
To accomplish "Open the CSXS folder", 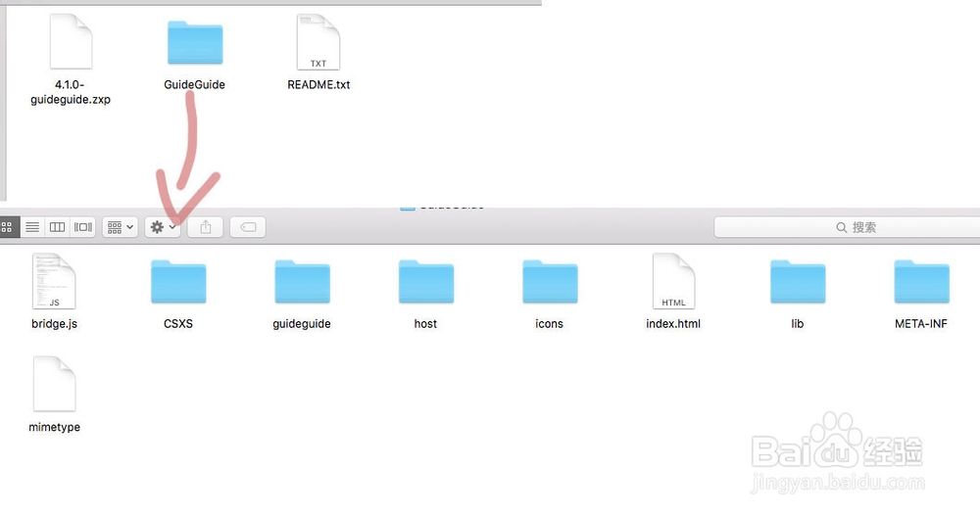I will (x=178, y=282).
